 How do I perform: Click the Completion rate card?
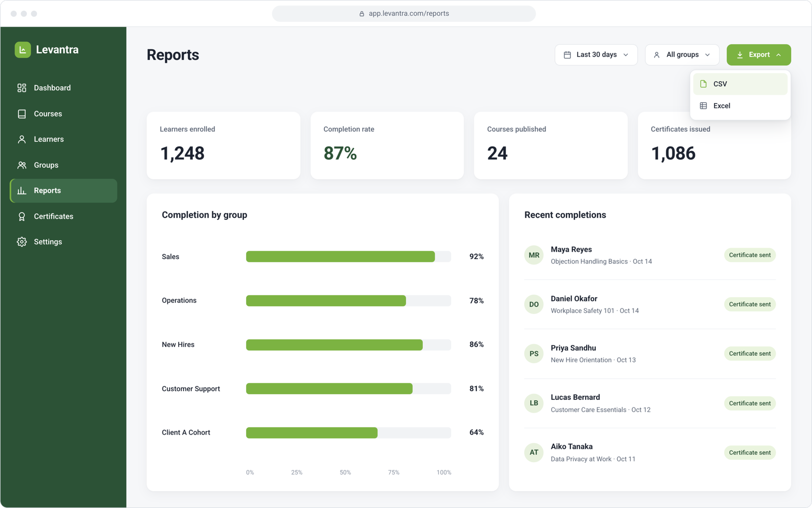pos(387,145)
